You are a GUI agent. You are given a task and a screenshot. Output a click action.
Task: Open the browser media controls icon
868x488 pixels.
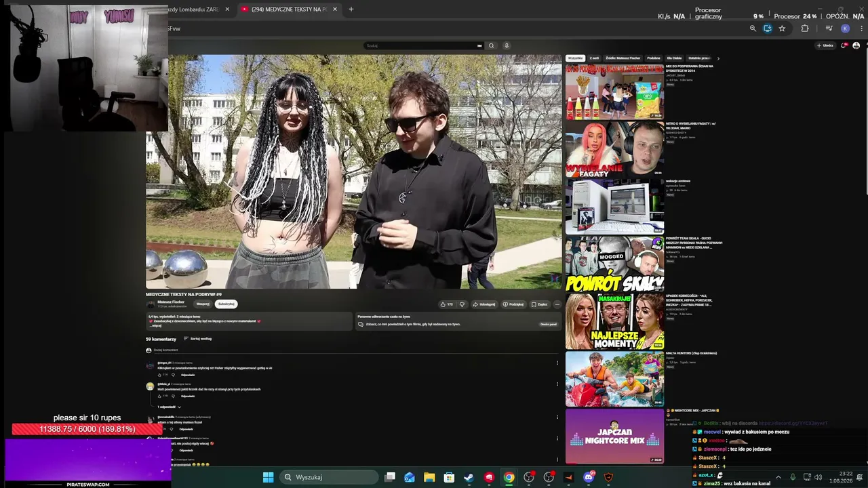829,28
